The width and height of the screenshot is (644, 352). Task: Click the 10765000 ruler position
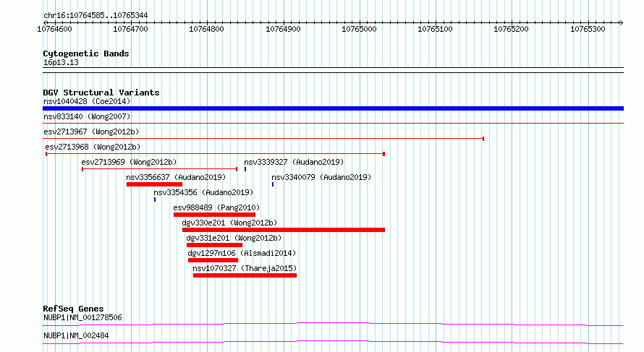click(359, 29)
